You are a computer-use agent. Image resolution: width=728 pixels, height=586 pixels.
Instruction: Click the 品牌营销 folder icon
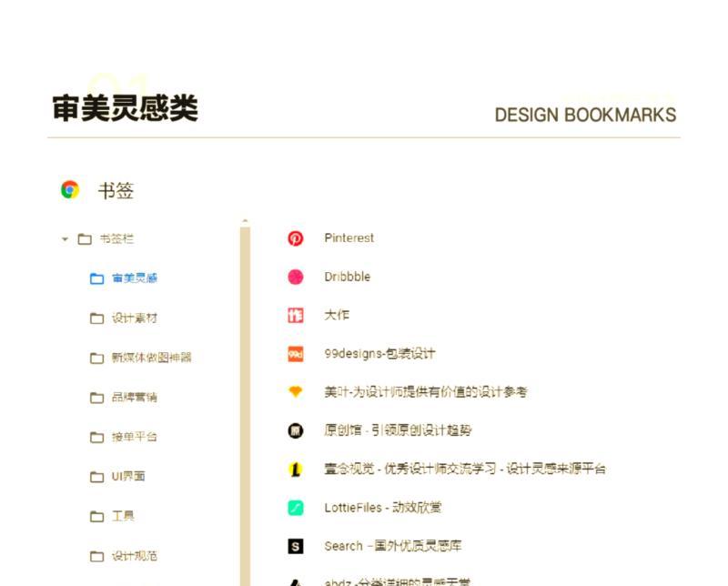coord(96,398)
